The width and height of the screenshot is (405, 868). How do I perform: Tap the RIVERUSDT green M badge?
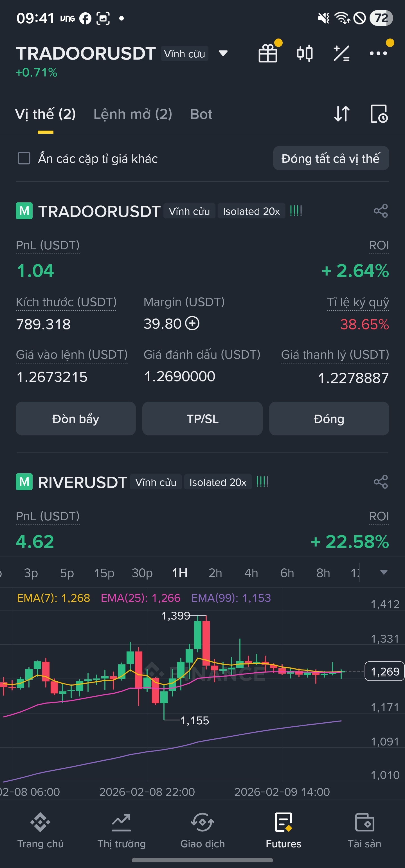coord(24,482)
